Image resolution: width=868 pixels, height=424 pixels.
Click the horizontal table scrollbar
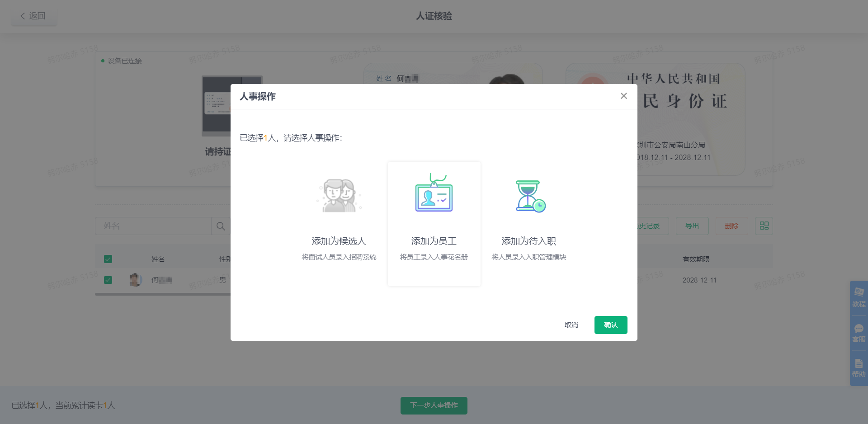163,294
